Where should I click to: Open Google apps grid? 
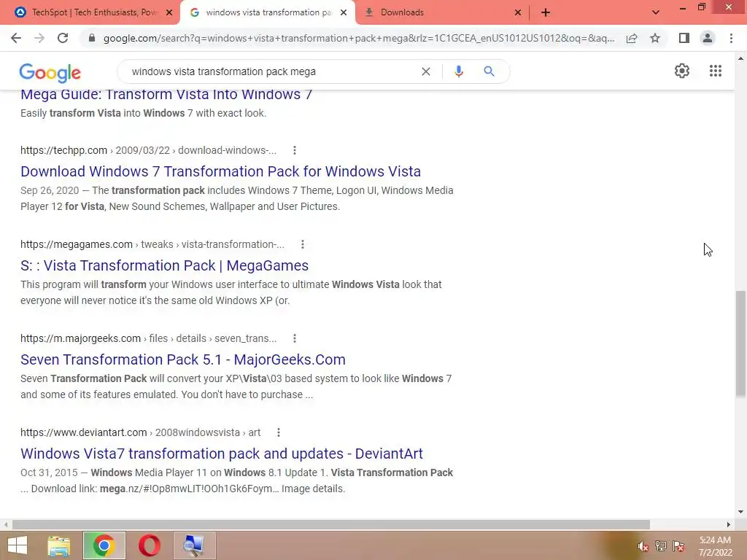coord(715,71)
